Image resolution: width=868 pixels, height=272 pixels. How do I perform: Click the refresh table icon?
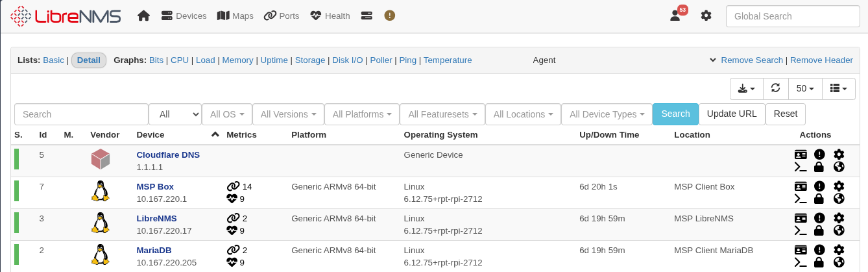click(x=775, y=88)
